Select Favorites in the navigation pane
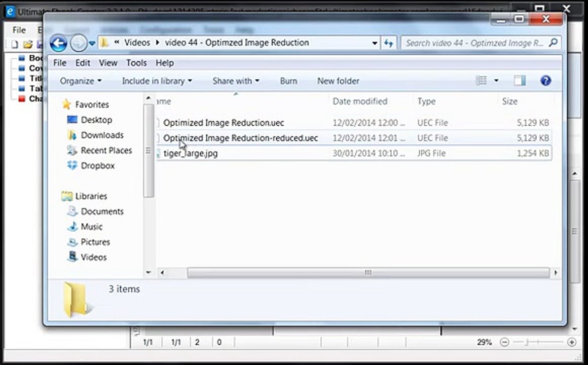Viewport: 588px width, 365px height. click(x=92, y=104)
